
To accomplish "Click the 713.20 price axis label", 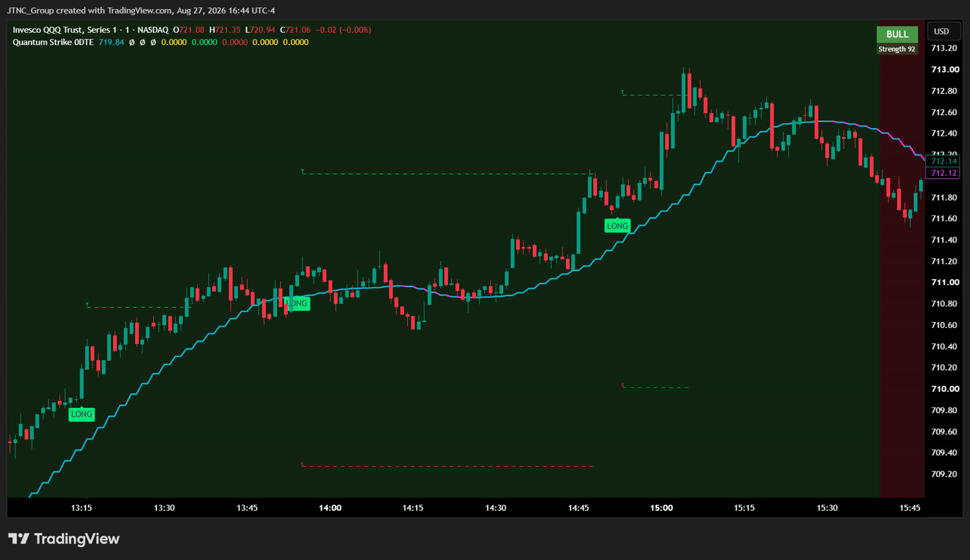I will (944, 48).
